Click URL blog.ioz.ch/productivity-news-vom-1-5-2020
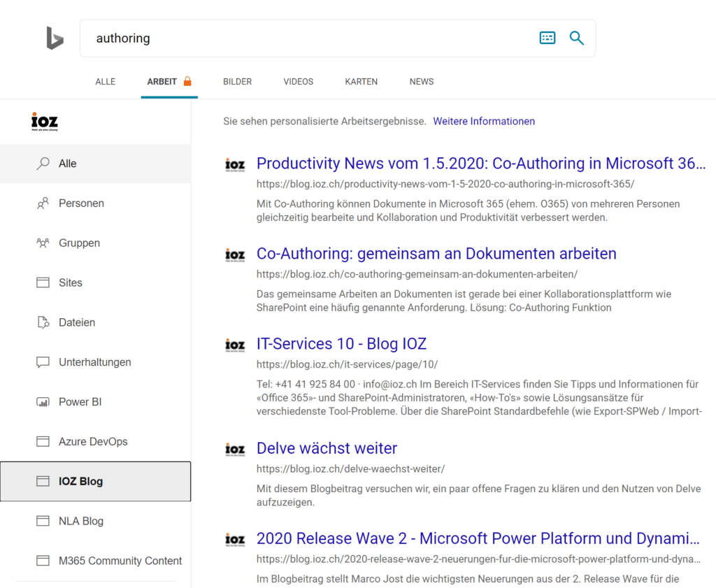 [445, 184]
